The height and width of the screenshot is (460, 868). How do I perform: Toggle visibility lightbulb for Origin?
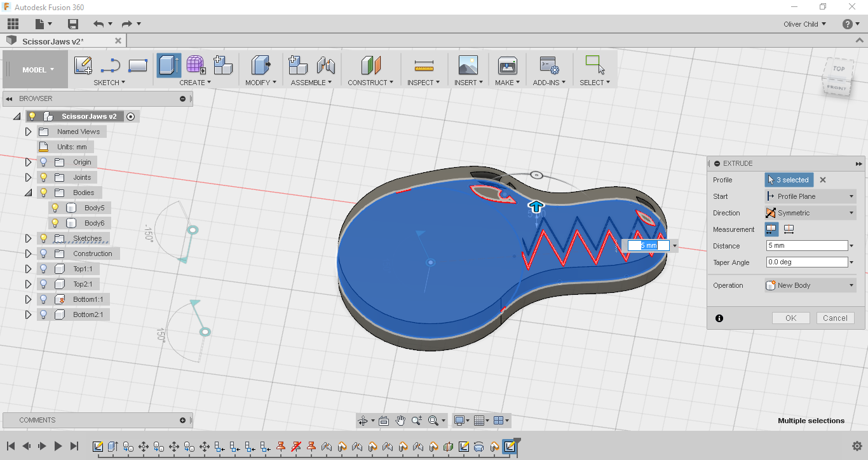44,162
